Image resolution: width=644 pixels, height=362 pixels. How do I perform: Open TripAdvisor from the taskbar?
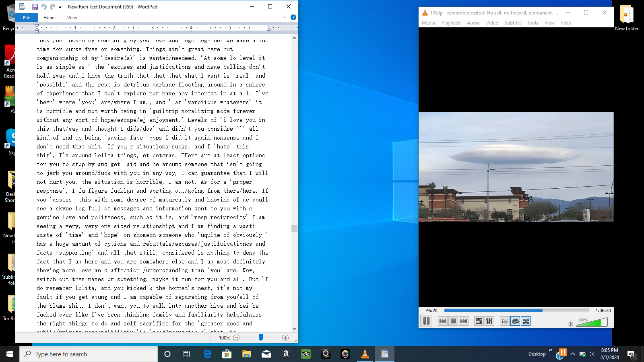[306, 354]
